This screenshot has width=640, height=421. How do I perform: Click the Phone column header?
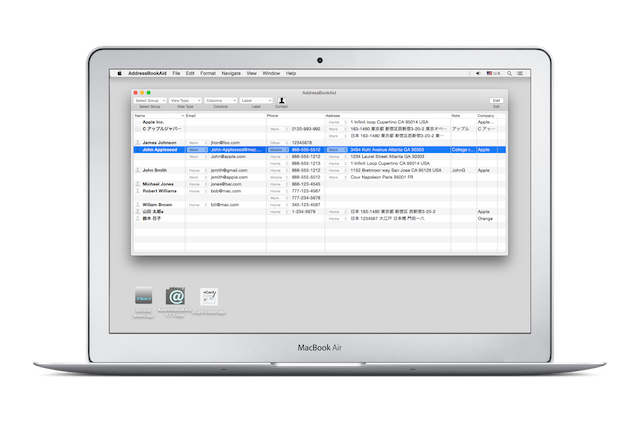(x=296, y=116)
